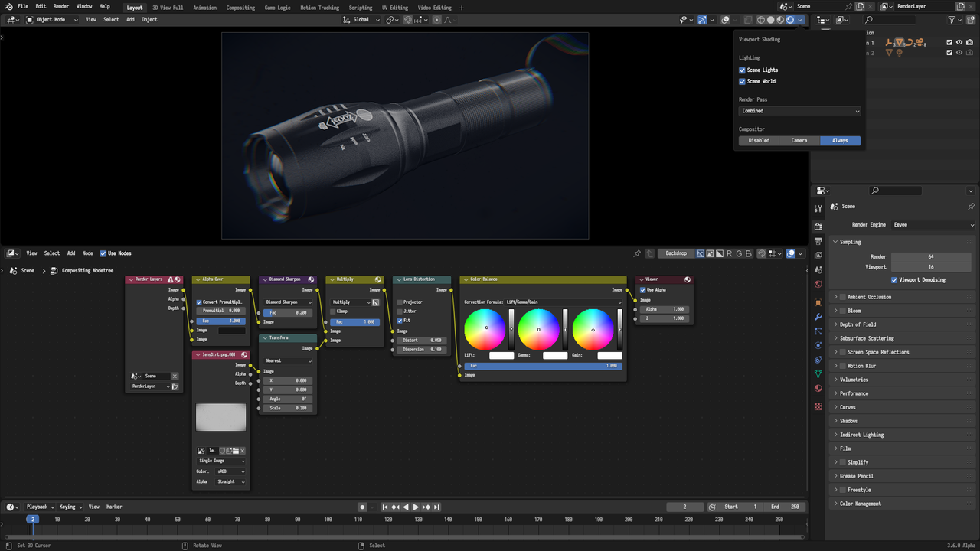Open the Modifiers properties tab
Viewport: 980px width, 551px height.
(x=818, y=317)
